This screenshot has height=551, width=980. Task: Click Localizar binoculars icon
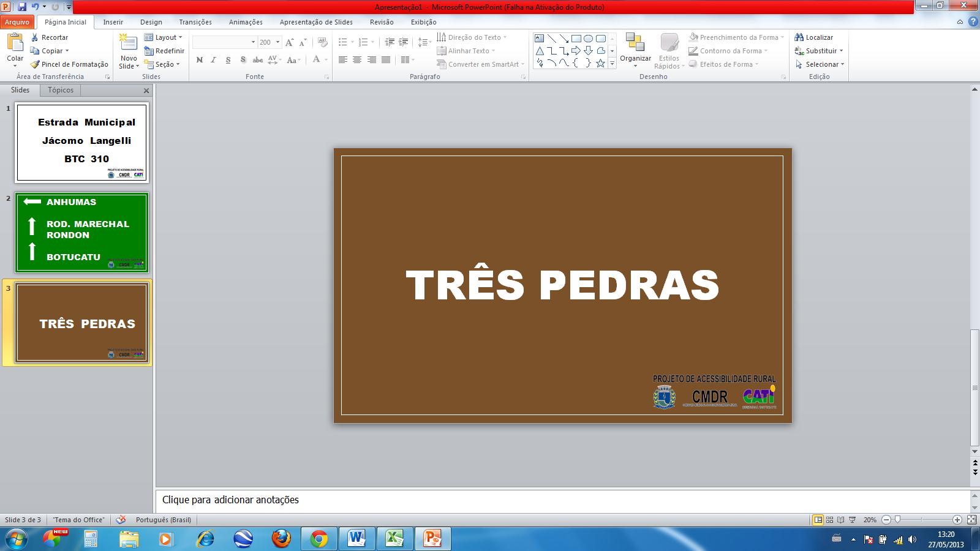click(x=799, y=37)
